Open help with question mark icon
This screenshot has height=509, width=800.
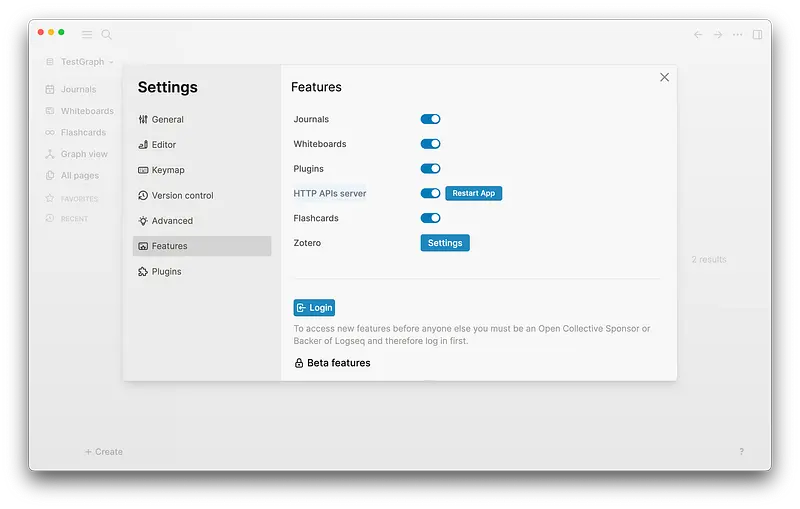coord(741,451)
